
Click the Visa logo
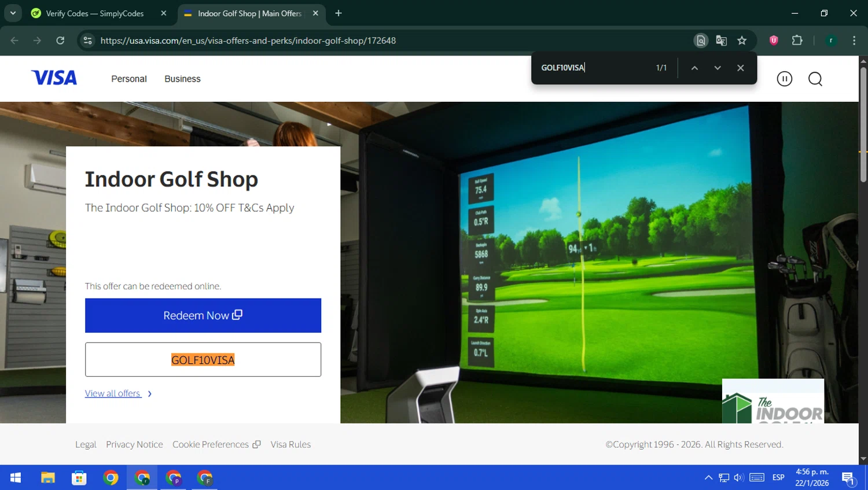pyautogui.click(x=54, y=78)
